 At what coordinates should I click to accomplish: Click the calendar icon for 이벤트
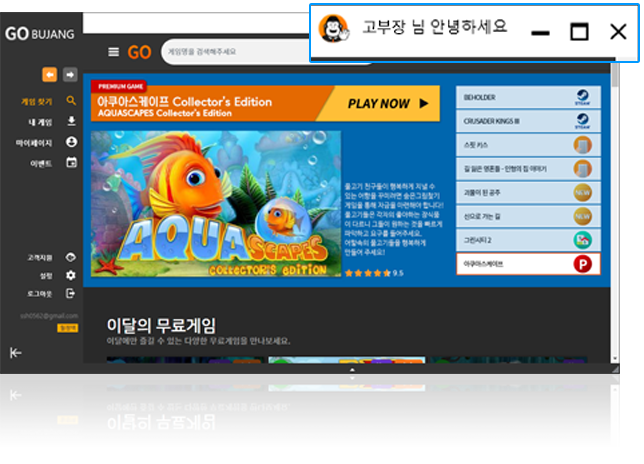tap(71, 163)
